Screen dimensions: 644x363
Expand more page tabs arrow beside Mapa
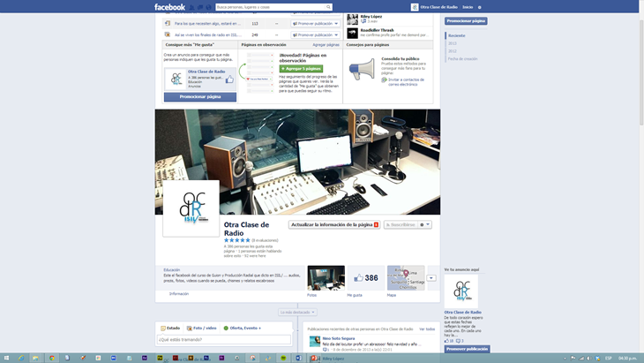[x=431, y=278]
